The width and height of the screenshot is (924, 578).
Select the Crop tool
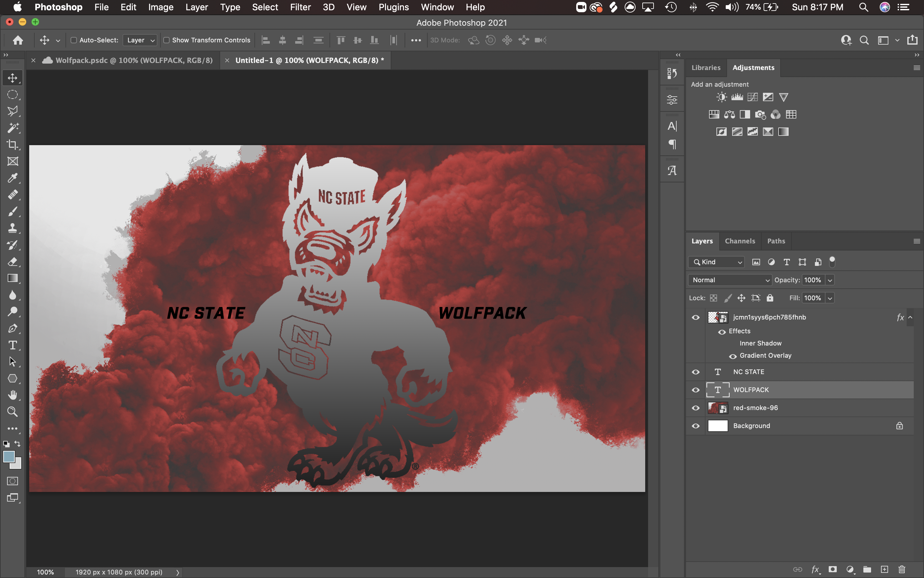13,144
